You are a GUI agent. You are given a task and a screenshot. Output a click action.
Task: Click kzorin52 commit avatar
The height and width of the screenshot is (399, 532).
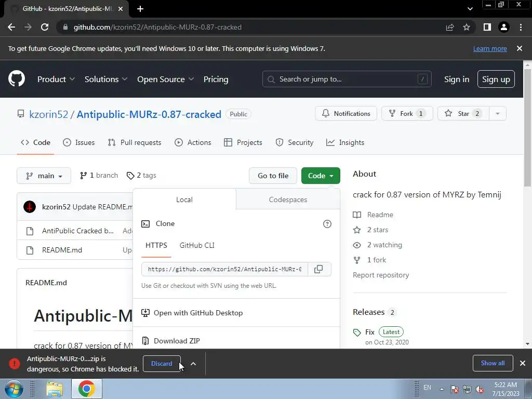[30, 207]
